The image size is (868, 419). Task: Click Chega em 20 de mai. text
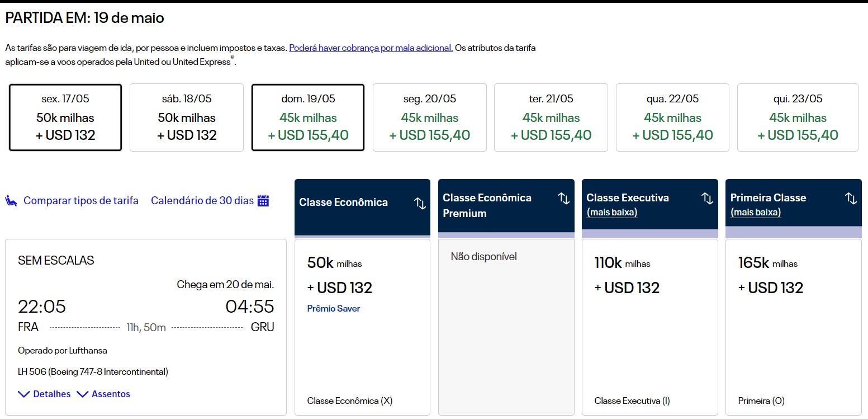[x=225, y=285]
